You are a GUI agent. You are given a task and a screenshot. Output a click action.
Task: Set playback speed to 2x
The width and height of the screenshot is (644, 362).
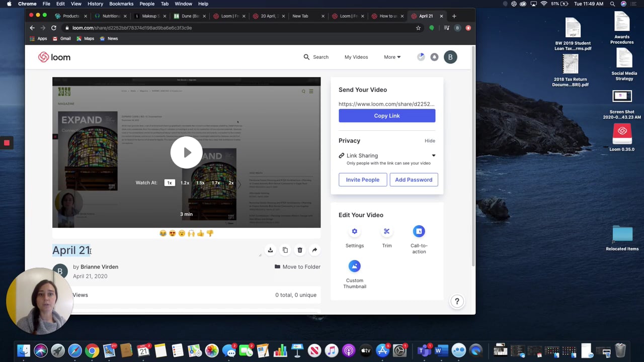(x=231, y=183)
